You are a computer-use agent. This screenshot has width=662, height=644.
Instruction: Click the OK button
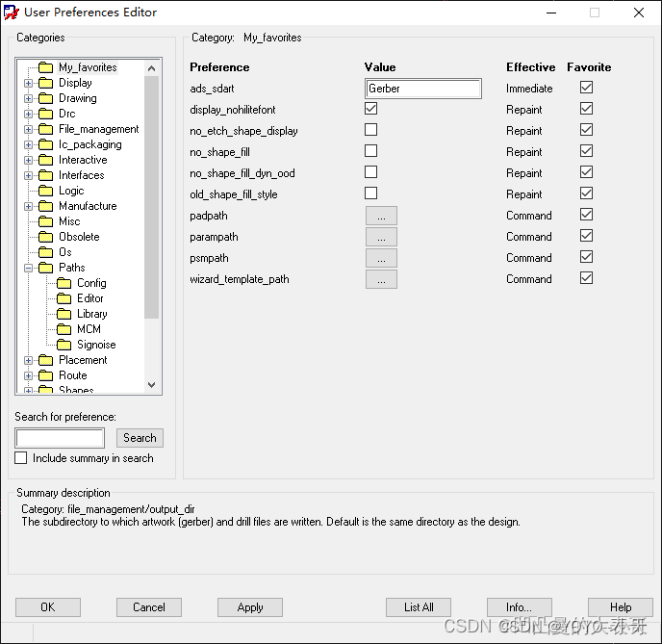[48, 607]
